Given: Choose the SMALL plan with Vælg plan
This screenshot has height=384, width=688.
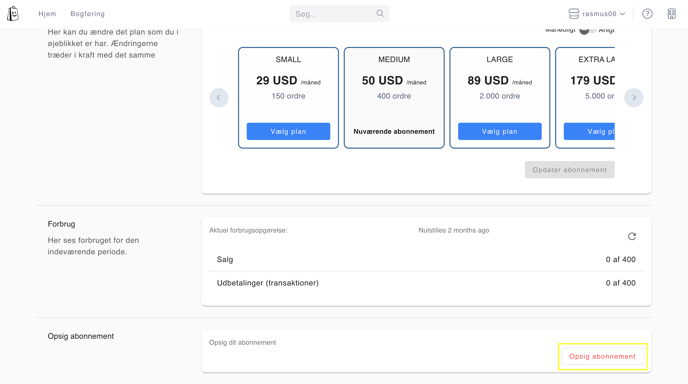Looking at the screenshot, I should pyautogui.click(x=288, y=131).
